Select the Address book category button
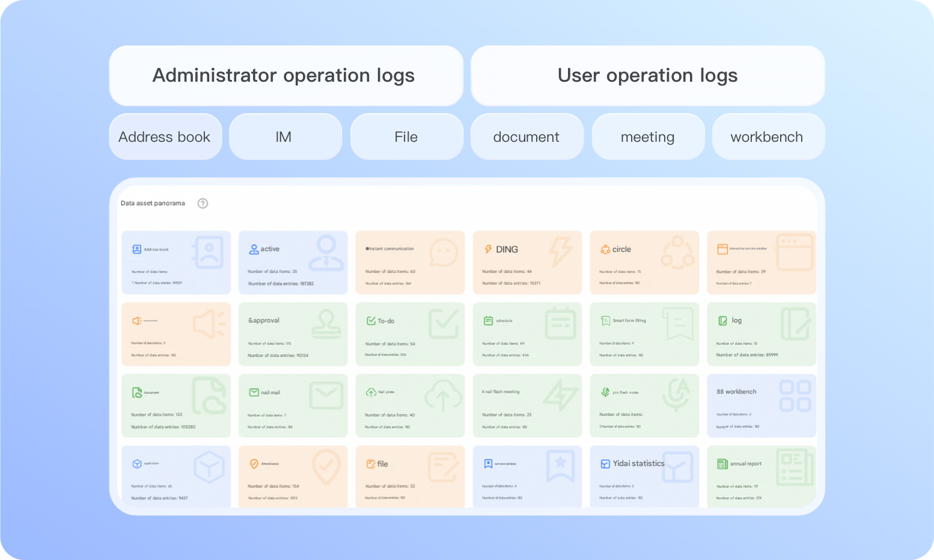 pos(165,137)
